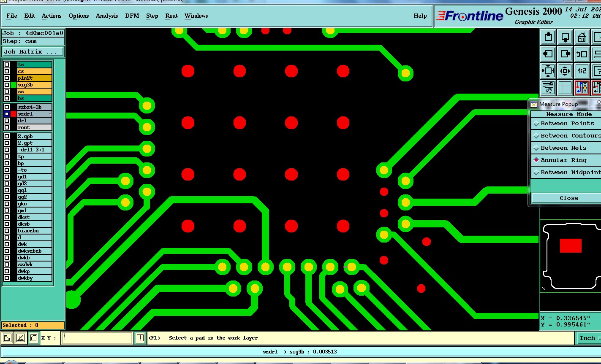601x364 pixels.
Task: Click the previous view icon
Action: (582, 54)
